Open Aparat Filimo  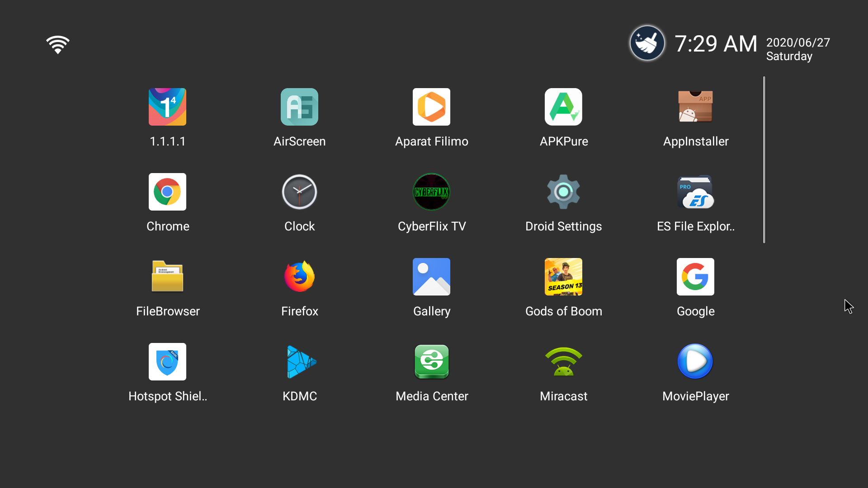[x=431, y=107]
